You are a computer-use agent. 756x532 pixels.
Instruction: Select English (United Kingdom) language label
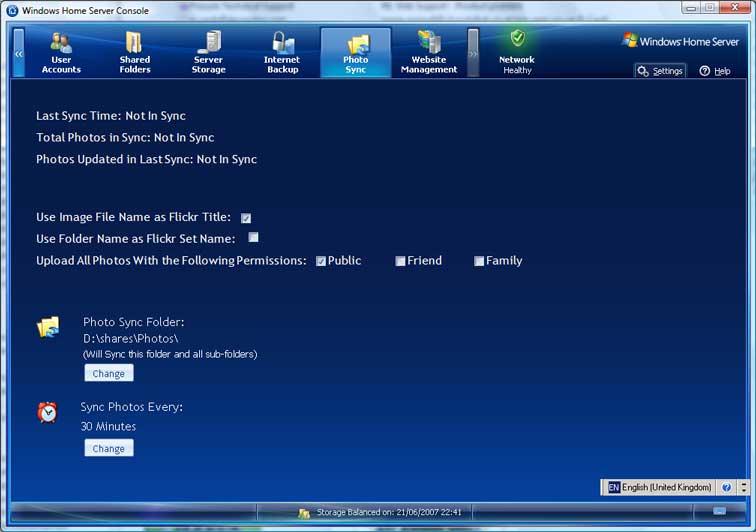[x=666, y=488]
